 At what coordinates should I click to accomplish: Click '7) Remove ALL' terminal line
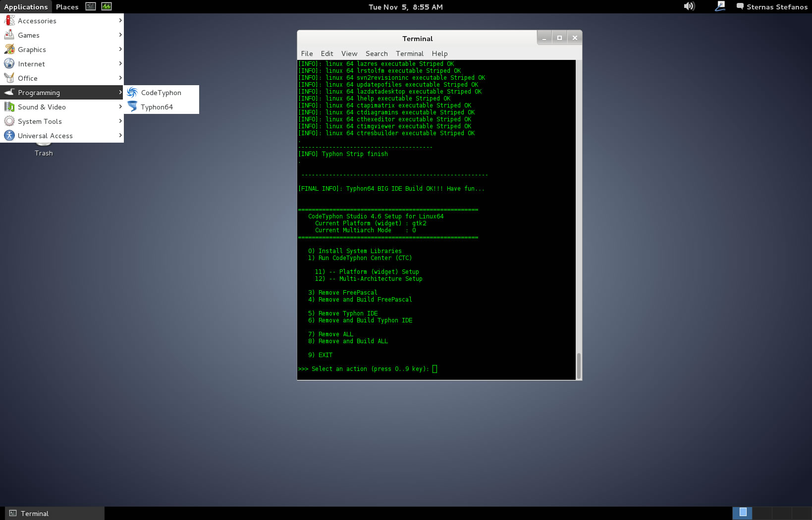click(x=330, y=334)
